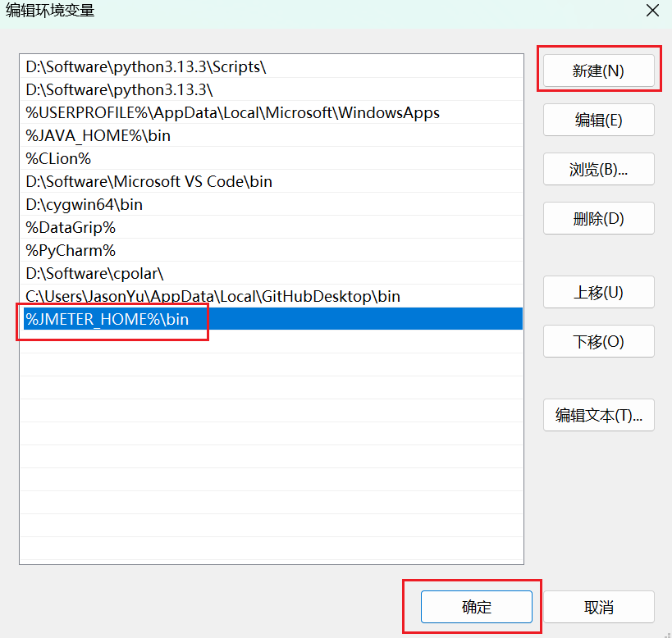Viewport: 672px width, 638px height.
Task: Select %USERPROFILE%\AppData\Local\Microsoft\WindowsApps entry
Action: pos(272,112)
